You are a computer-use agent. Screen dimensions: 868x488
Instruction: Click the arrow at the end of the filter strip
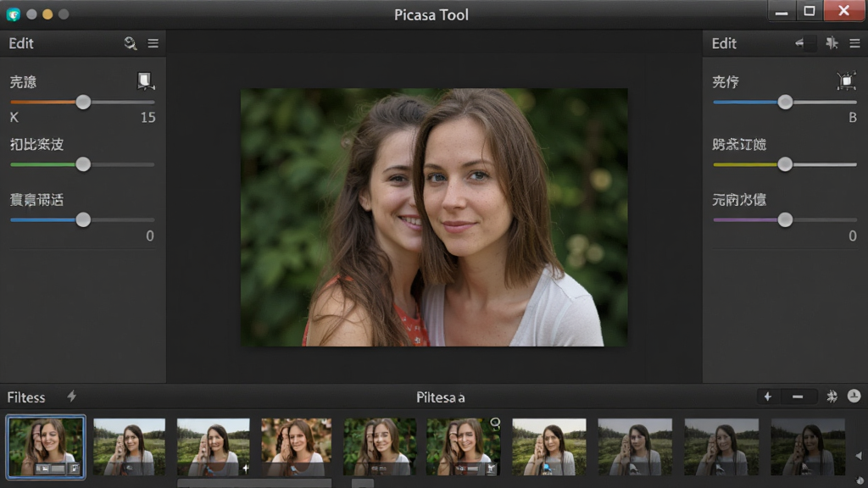859,456
